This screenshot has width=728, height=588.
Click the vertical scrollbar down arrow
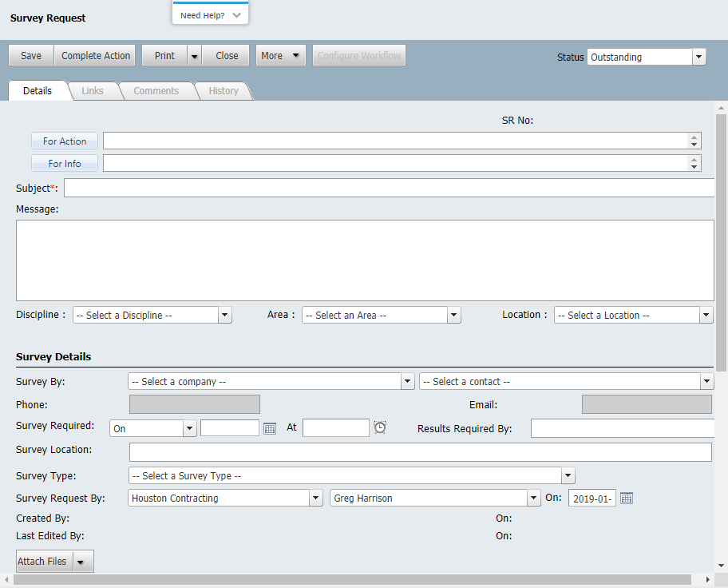[721, 566]
